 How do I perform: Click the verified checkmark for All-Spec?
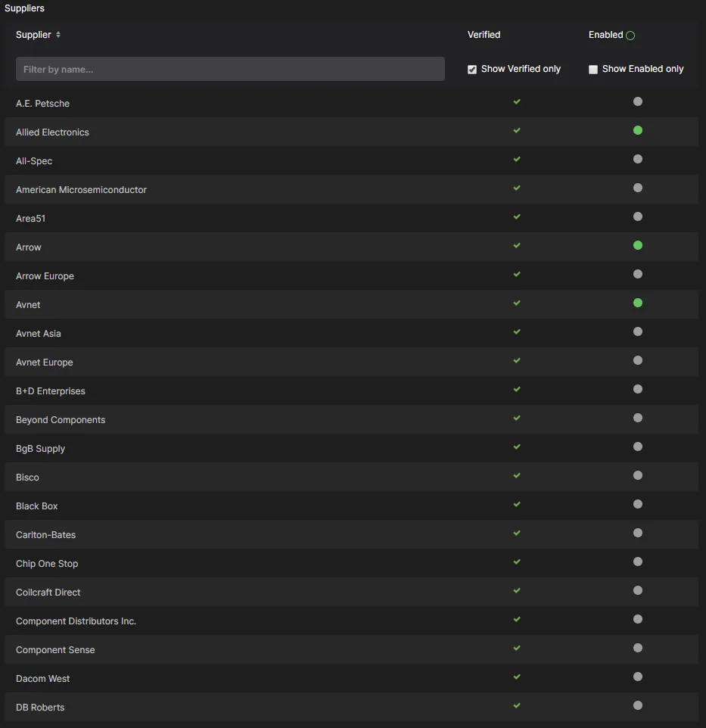(517, 159)
